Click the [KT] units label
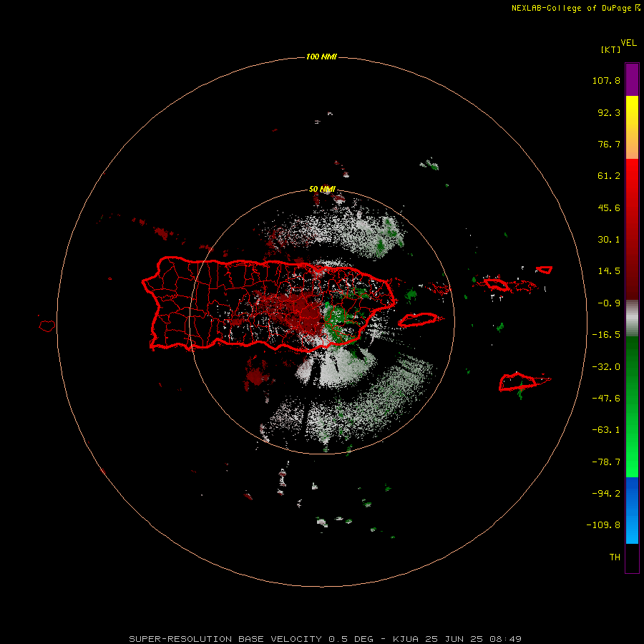 610,49
